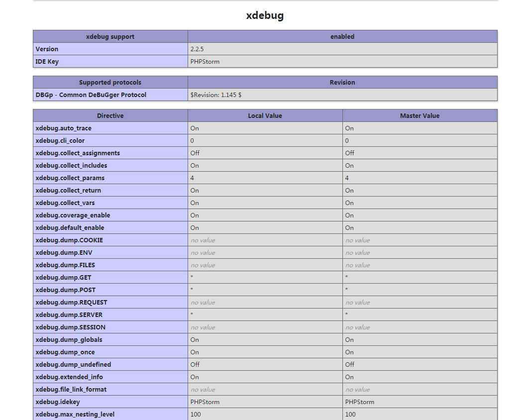Click the Local Value column header

coord(265,115)
